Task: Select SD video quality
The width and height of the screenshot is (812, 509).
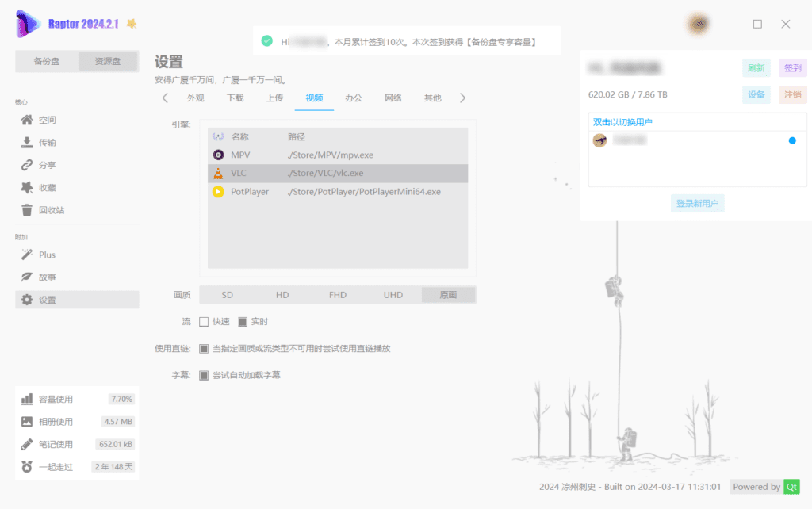Action: click(228, 295)
